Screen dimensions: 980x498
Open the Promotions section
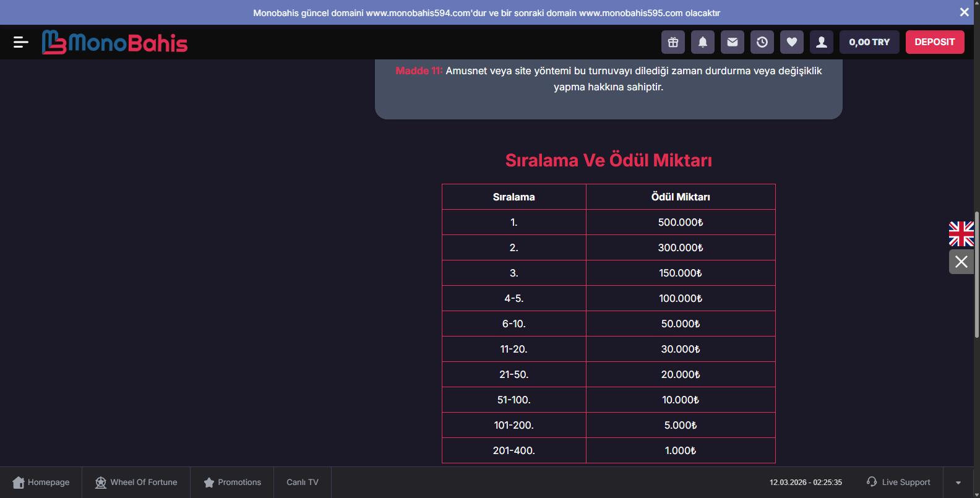pyautogui.click(x=233, y=483)
